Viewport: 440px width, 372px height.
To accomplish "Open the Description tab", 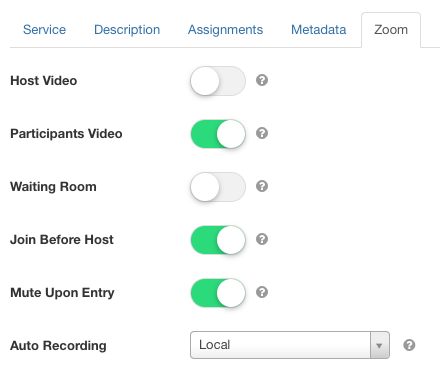I will point(127,30).
